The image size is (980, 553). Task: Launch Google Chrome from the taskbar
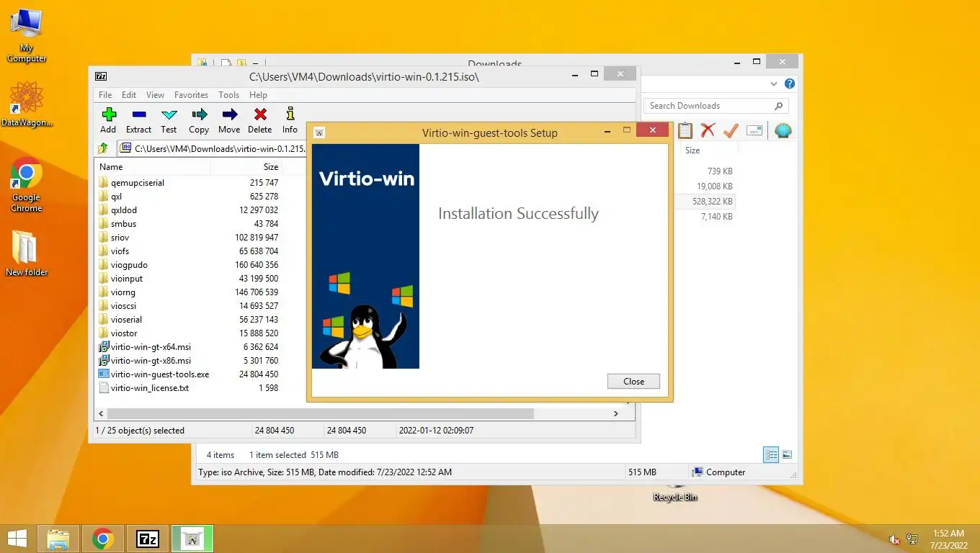click(103, 539)
